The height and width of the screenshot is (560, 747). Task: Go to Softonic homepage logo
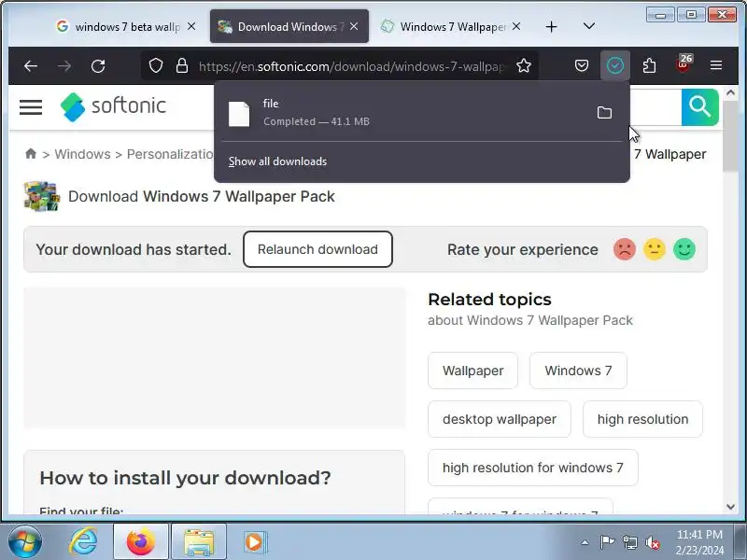(113, 106)
